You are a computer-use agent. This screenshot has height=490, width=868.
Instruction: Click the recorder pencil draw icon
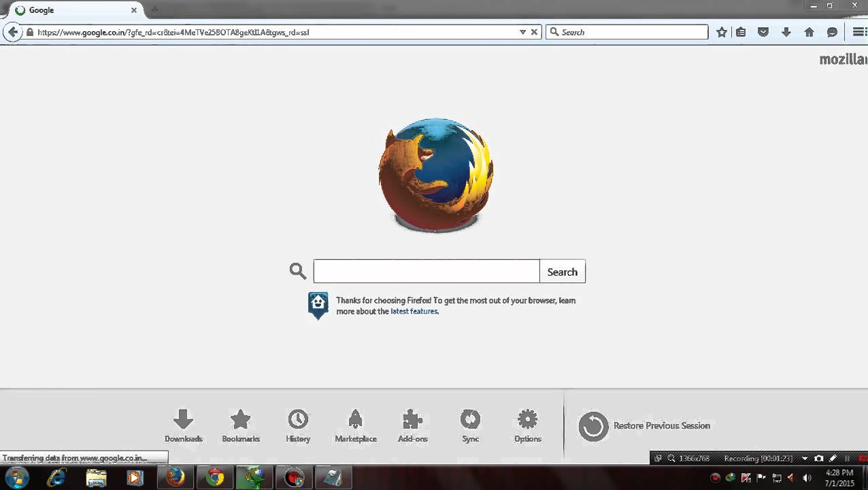coord(833,459)
